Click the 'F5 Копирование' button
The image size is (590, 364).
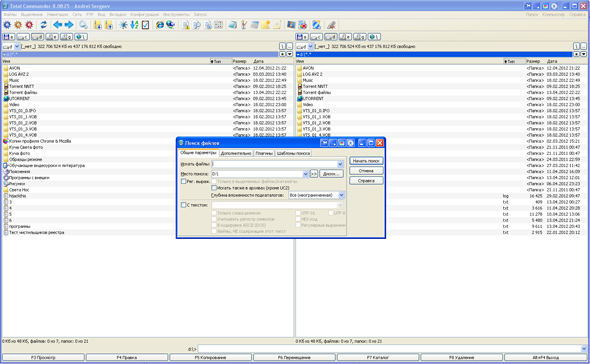[210, 357]
